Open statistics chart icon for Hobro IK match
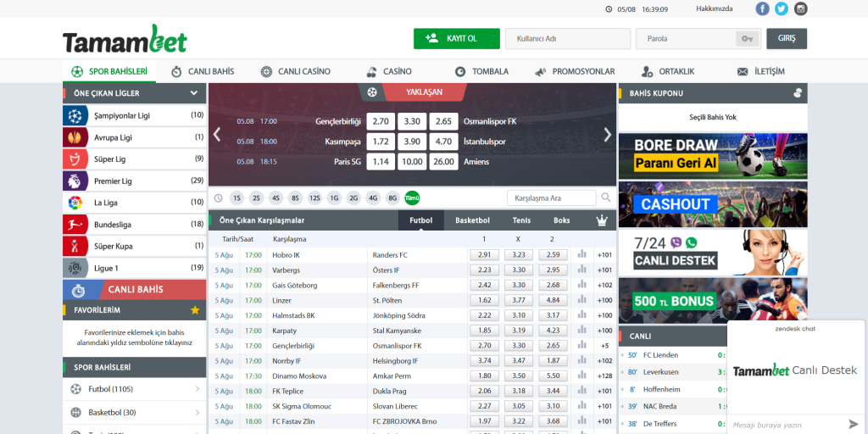This screenshot has height=434, width=868. pyautogui.click(x=581, y=254)
